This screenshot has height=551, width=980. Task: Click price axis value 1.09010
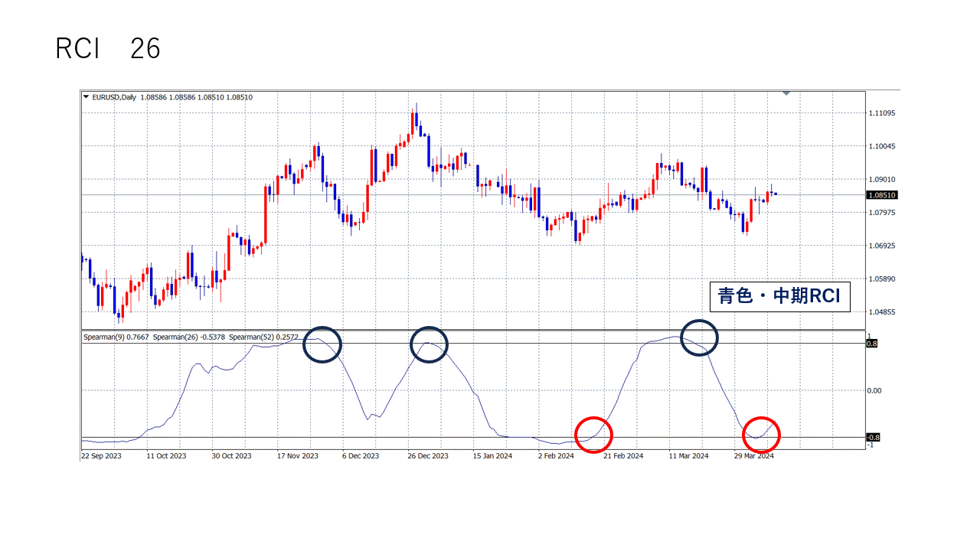coord(883,179)
